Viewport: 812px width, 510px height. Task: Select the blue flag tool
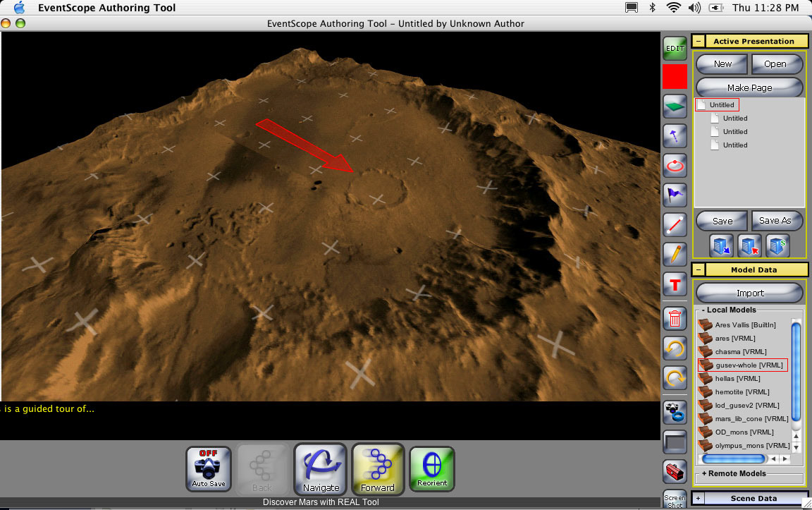(675, 195)
